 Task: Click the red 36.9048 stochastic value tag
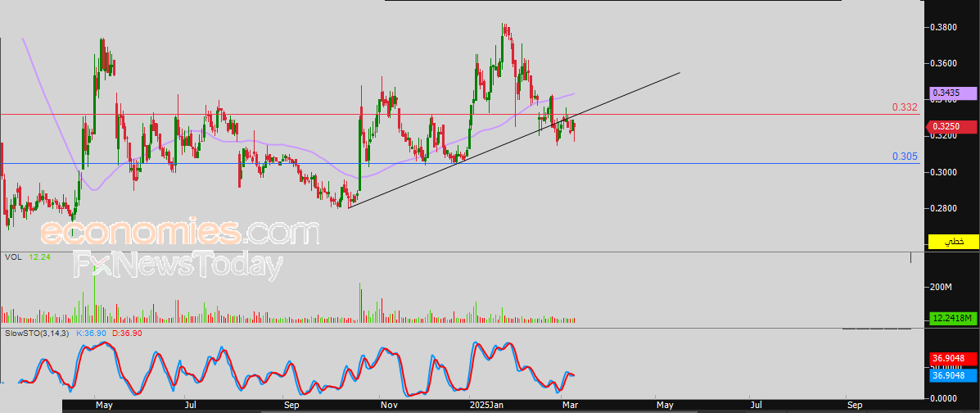coord(952,359)
